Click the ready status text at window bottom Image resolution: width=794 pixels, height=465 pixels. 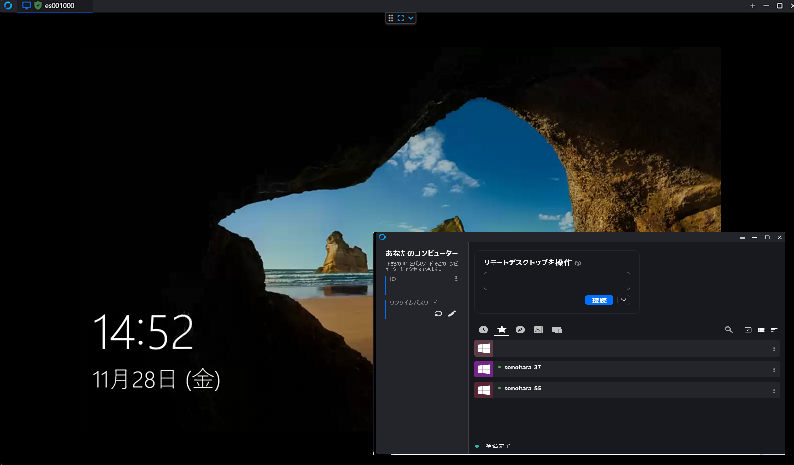tap(497, 446)
